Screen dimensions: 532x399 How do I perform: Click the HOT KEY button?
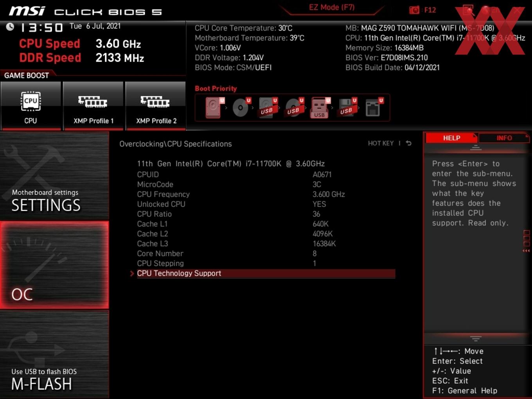pos(381,143)
